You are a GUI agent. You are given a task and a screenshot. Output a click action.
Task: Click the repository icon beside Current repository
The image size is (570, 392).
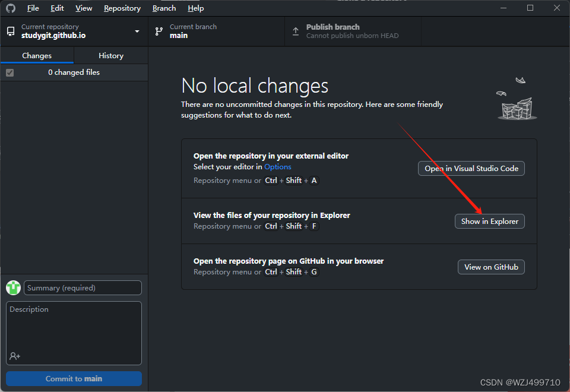(x=11, y=31)
